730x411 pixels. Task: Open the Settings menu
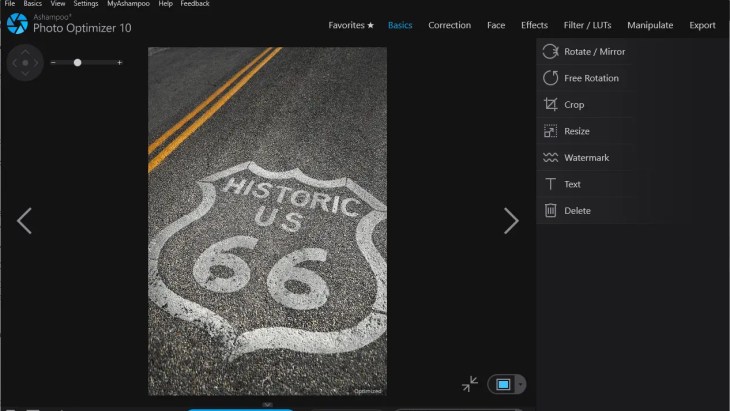86,4
